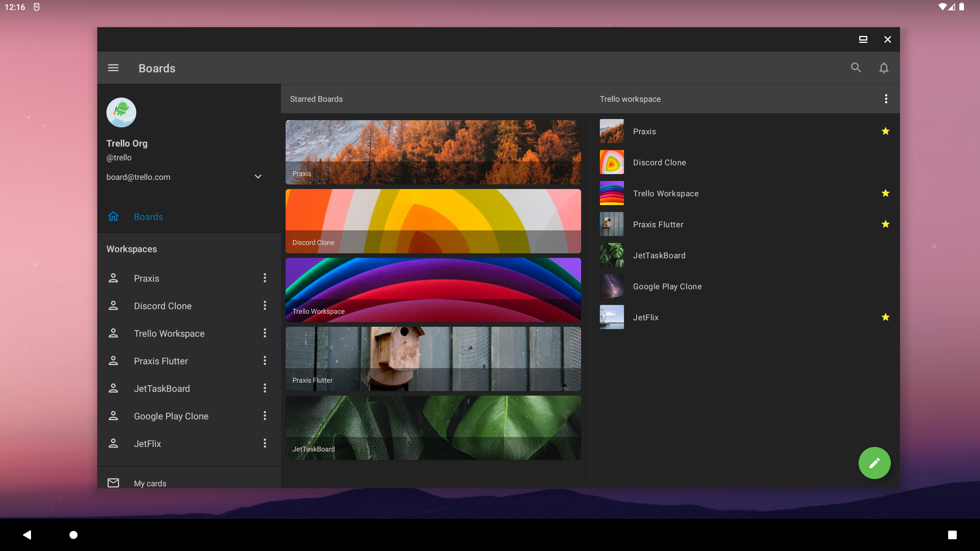Image resolution: width=980 pixels, height=551 pixels.
Task: Click the Google Play Clone galaxy thumbnail
Action: (x=612, y=286)
